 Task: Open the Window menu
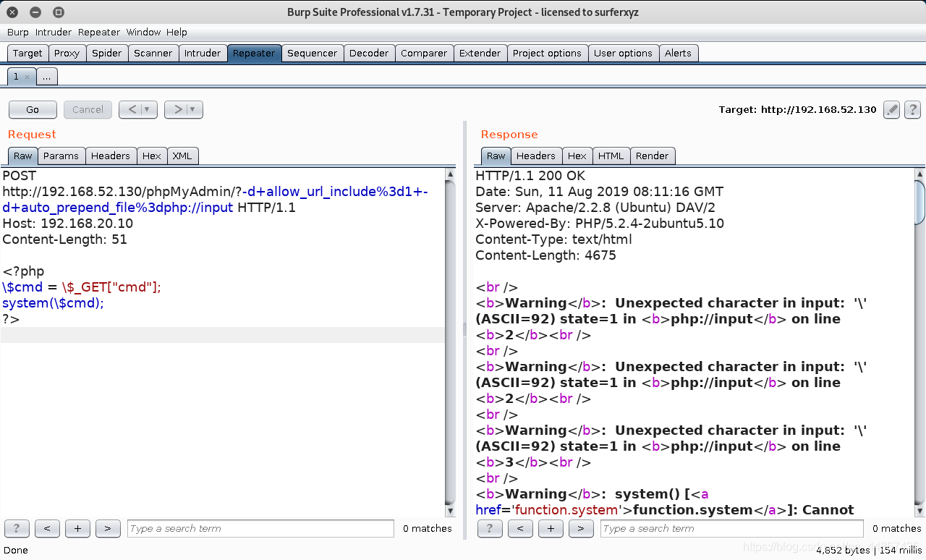pos(143,33)
